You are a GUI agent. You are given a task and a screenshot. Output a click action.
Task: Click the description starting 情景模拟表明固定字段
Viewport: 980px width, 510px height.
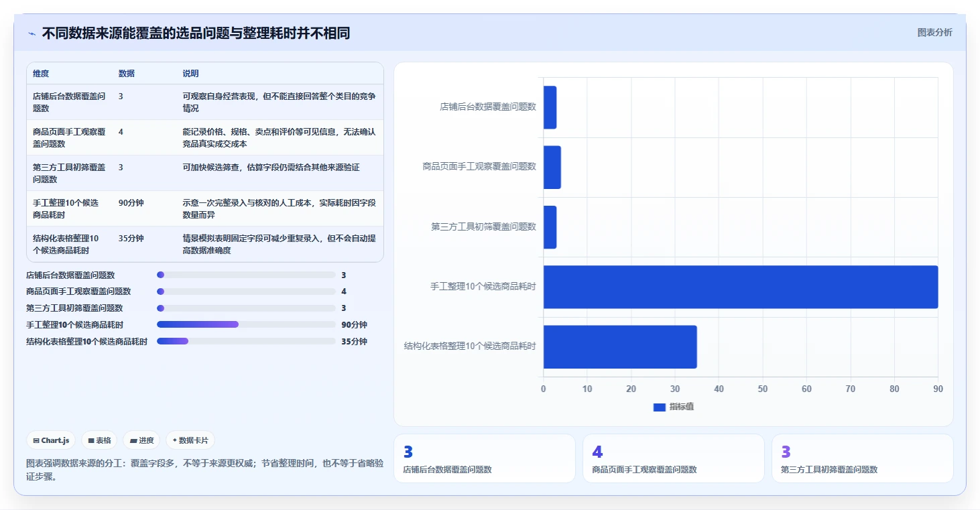[x=279, y=244]
